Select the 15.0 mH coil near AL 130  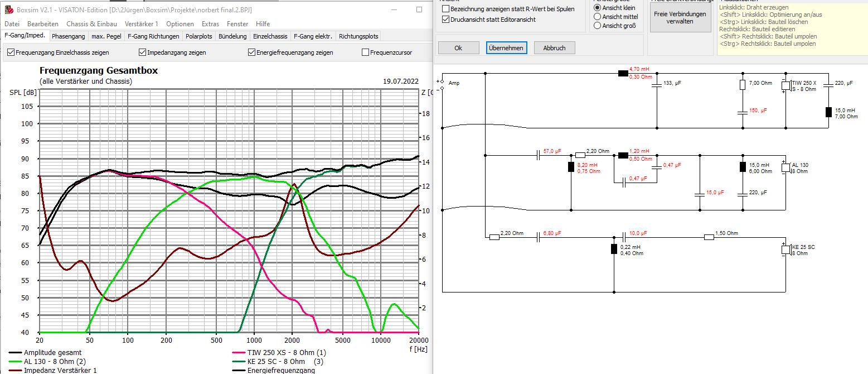click(741, 167)
